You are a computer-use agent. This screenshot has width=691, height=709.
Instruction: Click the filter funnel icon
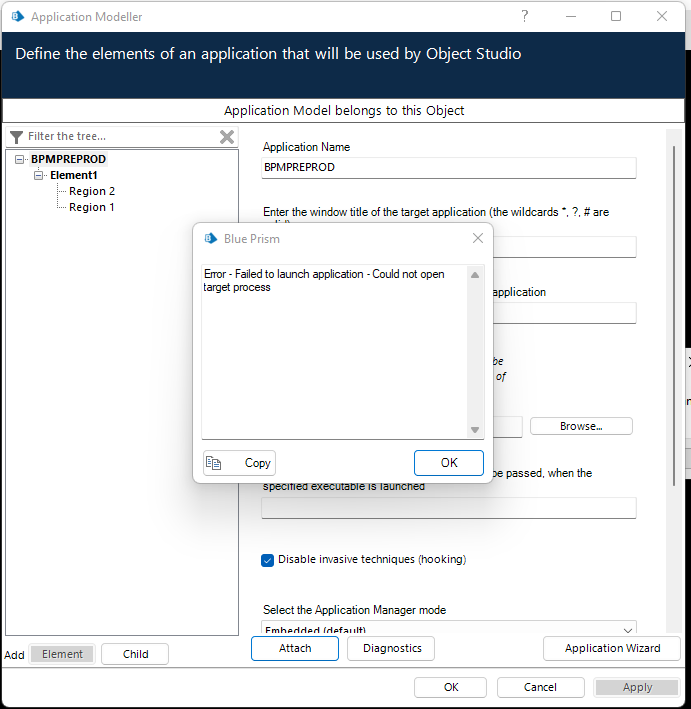16,137
